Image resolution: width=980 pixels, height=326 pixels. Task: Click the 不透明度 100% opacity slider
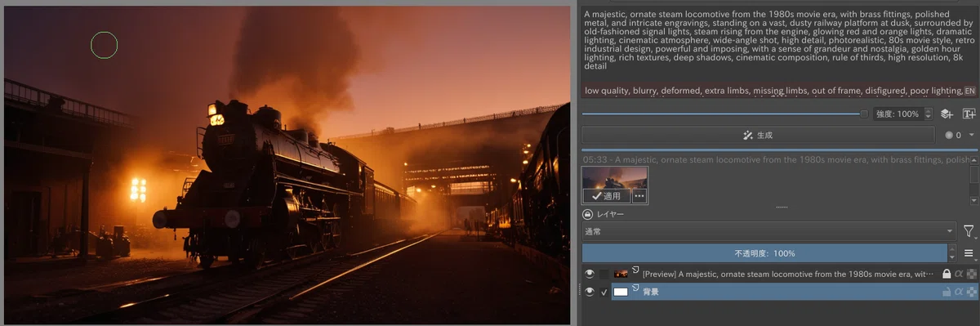[764, 253]
